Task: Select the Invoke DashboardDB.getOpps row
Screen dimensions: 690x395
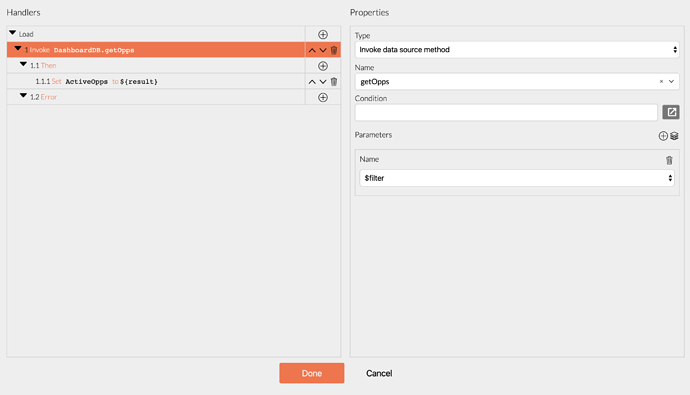Action: (156, 50)
